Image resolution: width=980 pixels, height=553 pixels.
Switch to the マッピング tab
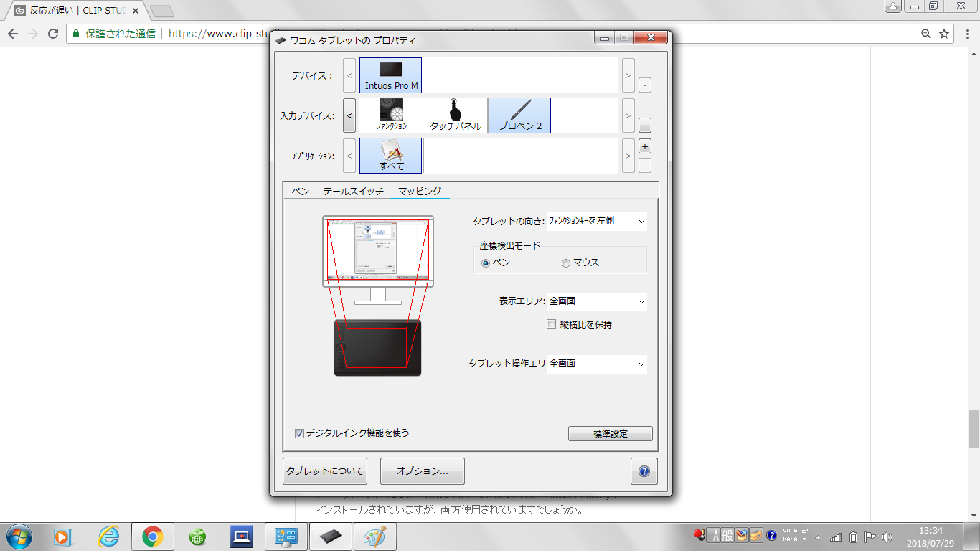[x=420, y=192]
